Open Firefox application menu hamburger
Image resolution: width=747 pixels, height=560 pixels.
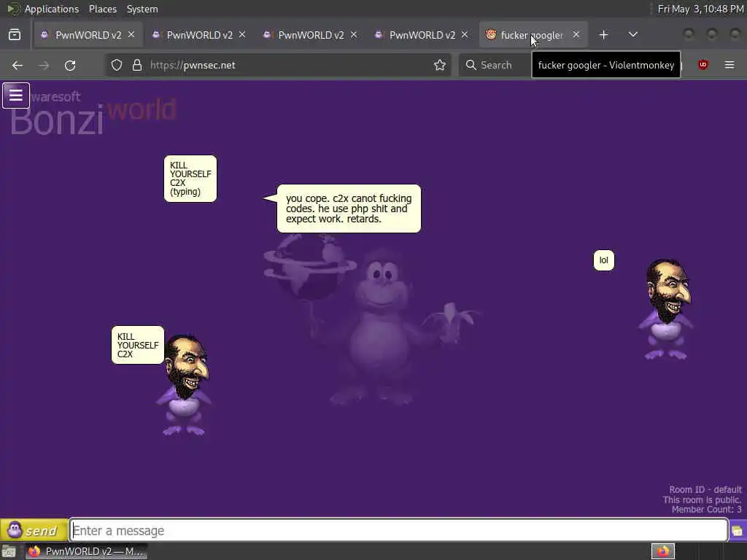(x=729, y=65)
